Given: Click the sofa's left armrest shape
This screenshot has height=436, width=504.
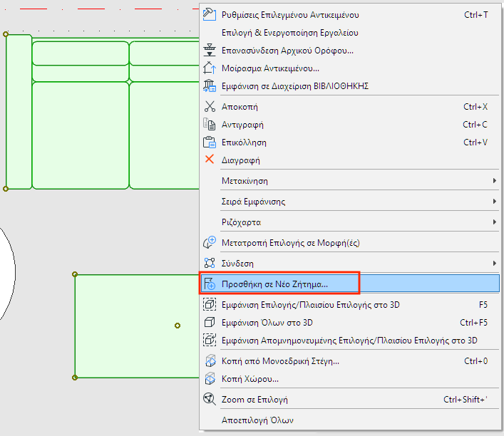Looking at the screenshot, I should 19,111.
